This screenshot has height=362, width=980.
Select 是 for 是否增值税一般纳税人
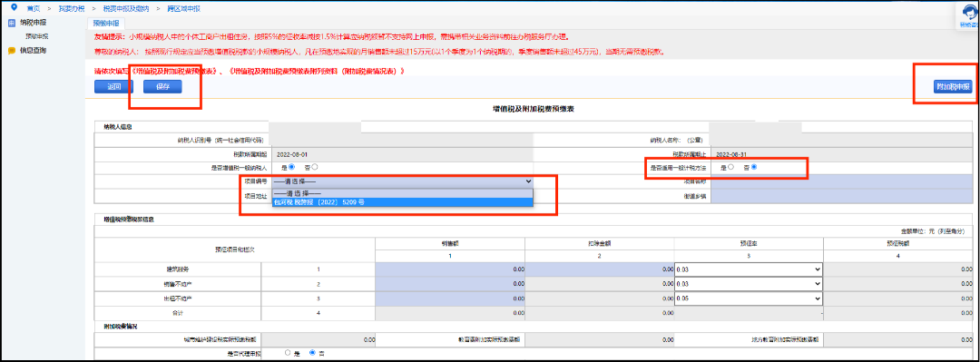coord(292,167)
